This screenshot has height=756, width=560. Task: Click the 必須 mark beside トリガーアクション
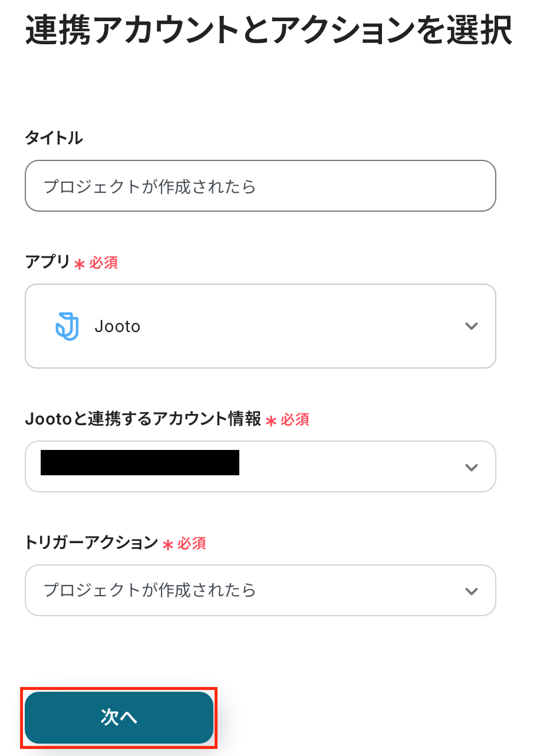click(x=192, y=543)
